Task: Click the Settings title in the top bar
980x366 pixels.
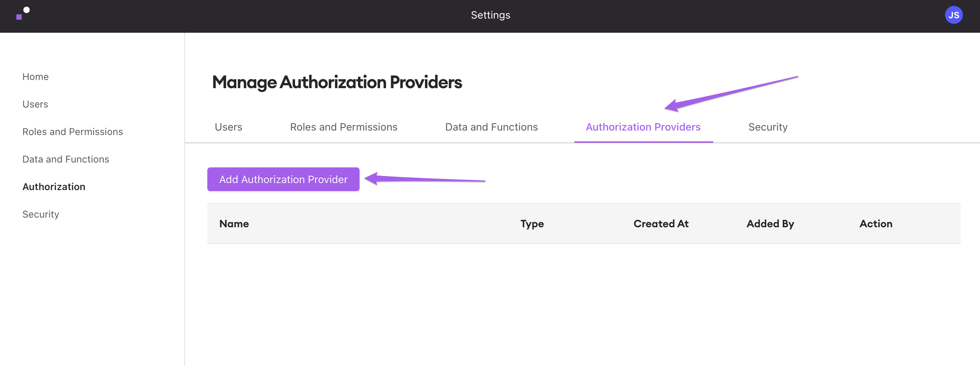Action: [x=490, y=15]
